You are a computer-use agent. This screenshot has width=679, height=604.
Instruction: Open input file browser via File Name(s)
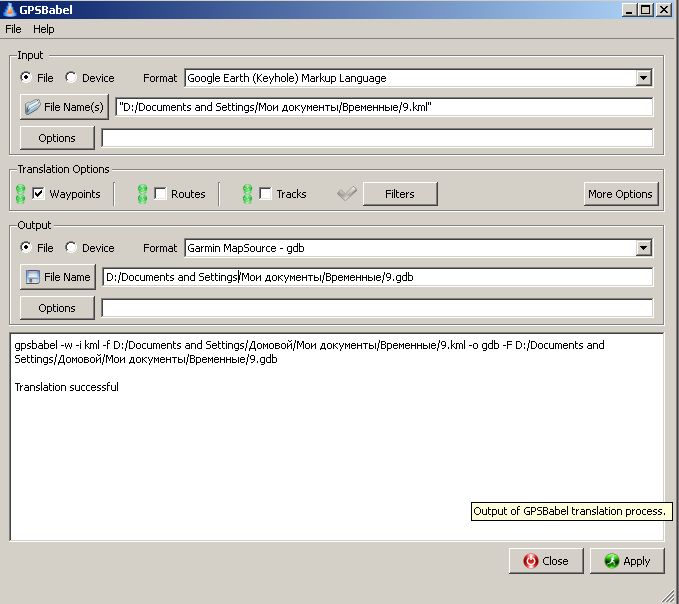(x=64, y=107)
